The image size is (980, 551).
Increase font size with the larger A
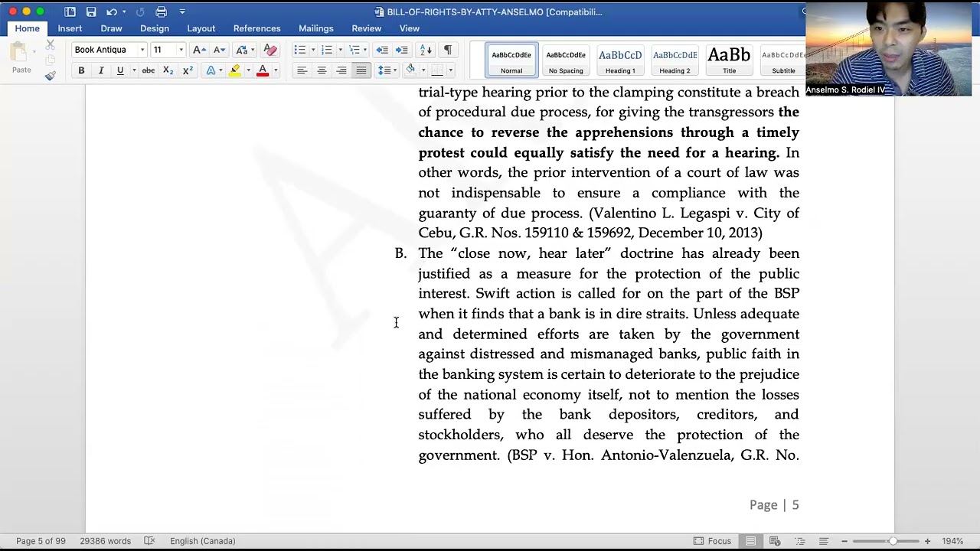click(x=199, y=50)
